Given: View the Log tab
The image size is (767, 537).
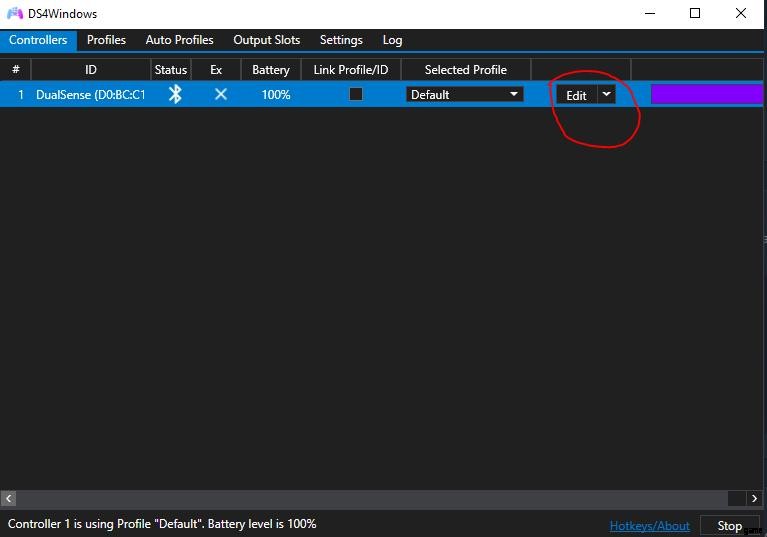Looking at the screenshot, I should [392, 40].
